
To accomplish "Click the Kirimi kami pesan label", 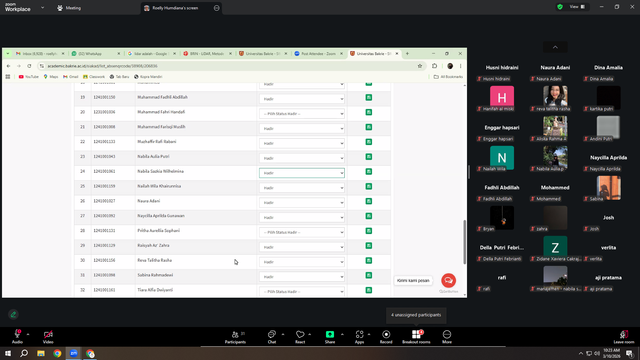I will point(413,280).
